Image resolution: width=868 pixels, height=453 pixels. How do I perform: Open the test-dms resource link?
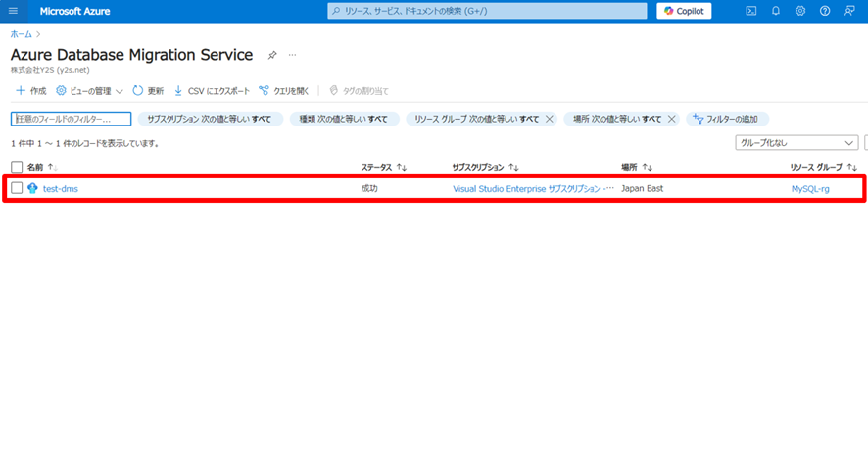pos(60,188)
